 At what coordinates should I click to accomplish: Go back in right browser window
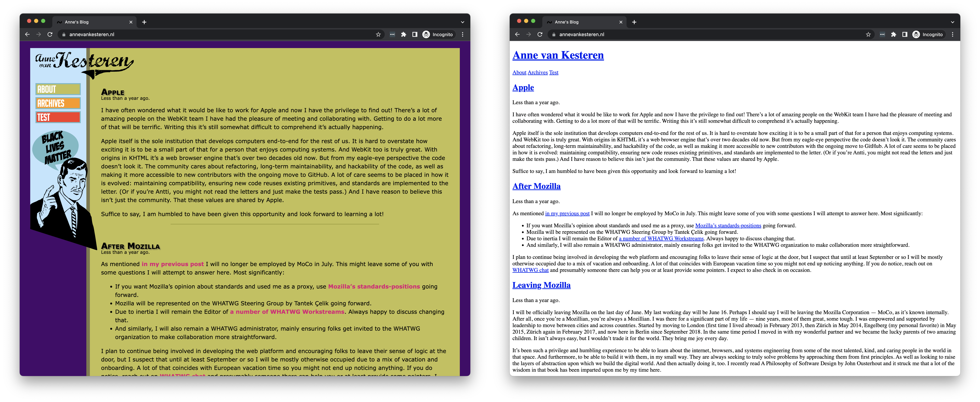point(517,34)
